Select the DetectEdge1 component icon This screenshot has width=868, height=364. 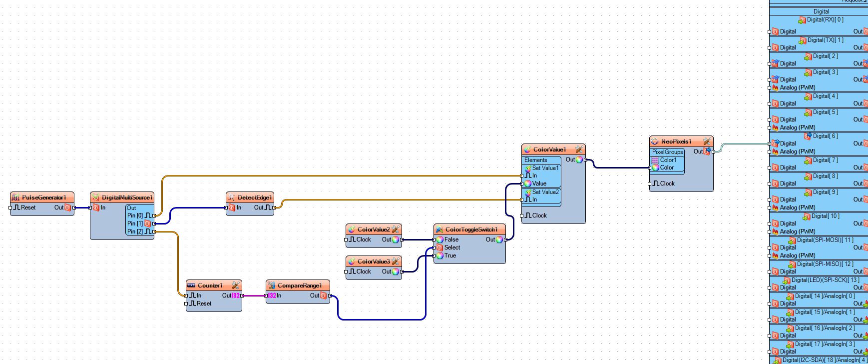231,197
